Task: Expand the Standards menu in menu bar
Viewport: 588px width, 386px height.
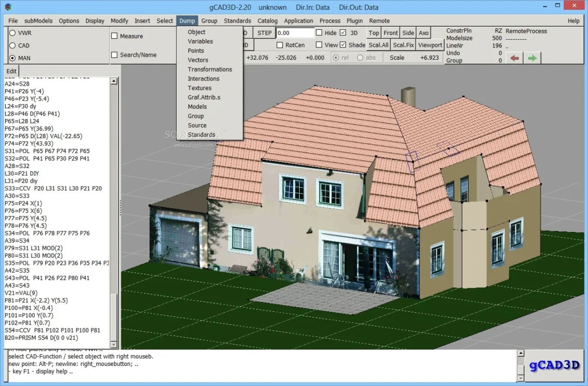Action: 237,21
